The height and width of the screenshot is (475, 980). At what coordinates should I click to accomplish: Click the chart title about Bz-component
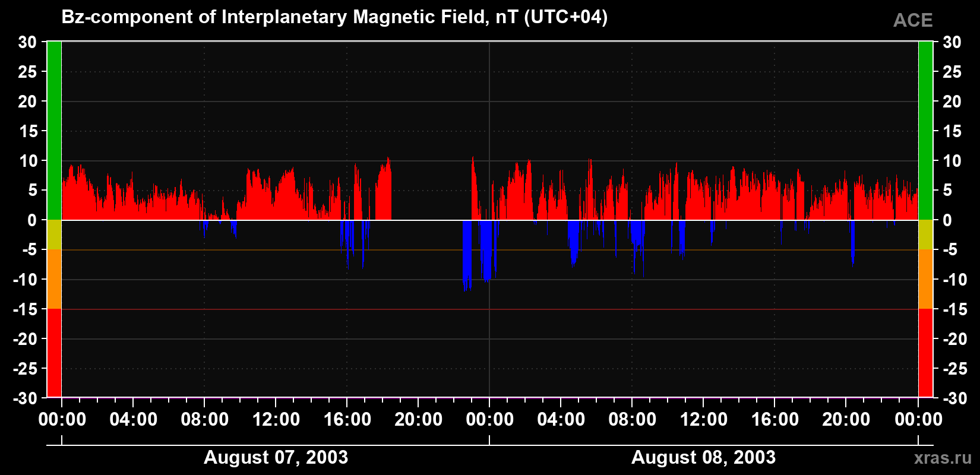point(334,17)
